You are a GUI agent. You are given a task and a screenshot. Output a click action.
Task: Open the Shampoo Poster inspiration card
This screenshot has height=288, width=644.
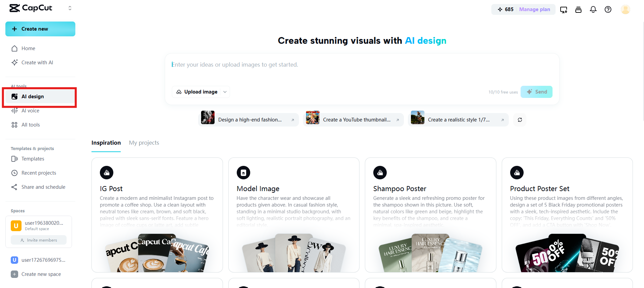tap(430, 215)
